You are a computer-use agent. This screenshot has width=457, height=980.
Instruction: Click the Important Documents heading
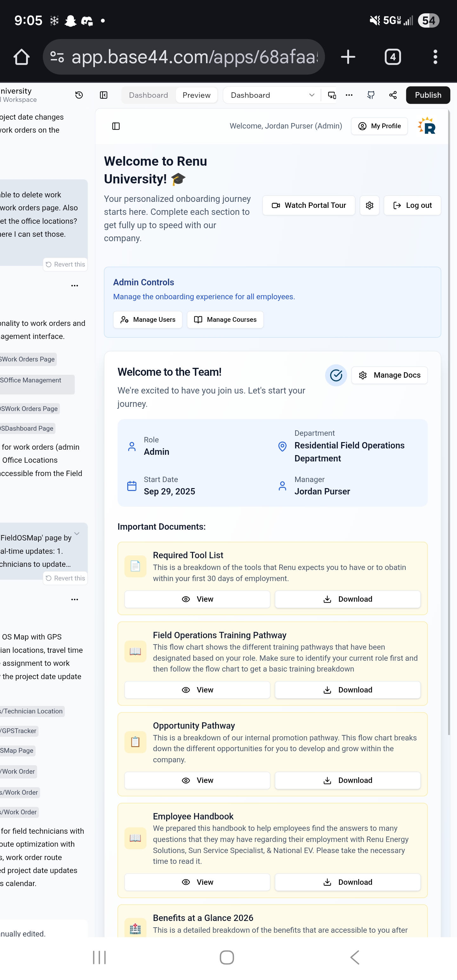[162, 527]
